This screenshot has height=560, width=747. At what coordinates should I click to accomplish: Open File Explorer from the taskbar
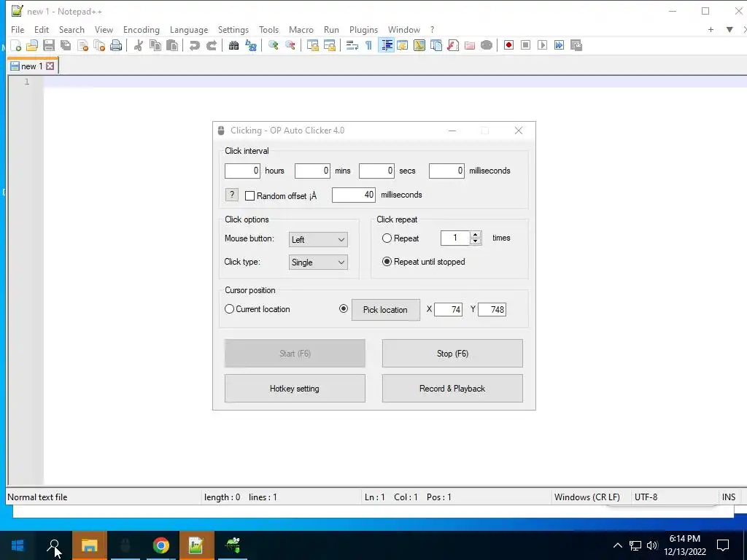pyautogui.click(x=89, y=545)
